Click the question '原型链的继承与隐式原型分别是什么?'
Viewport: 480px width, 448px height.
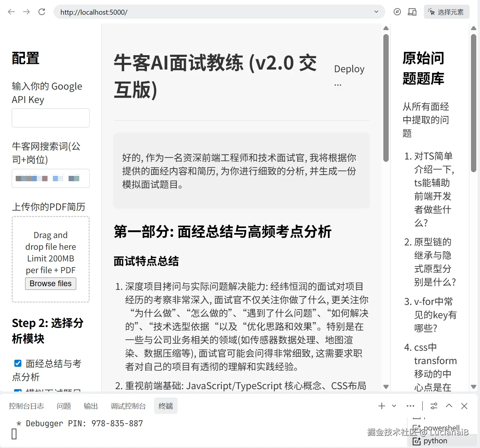click(435, 262)
